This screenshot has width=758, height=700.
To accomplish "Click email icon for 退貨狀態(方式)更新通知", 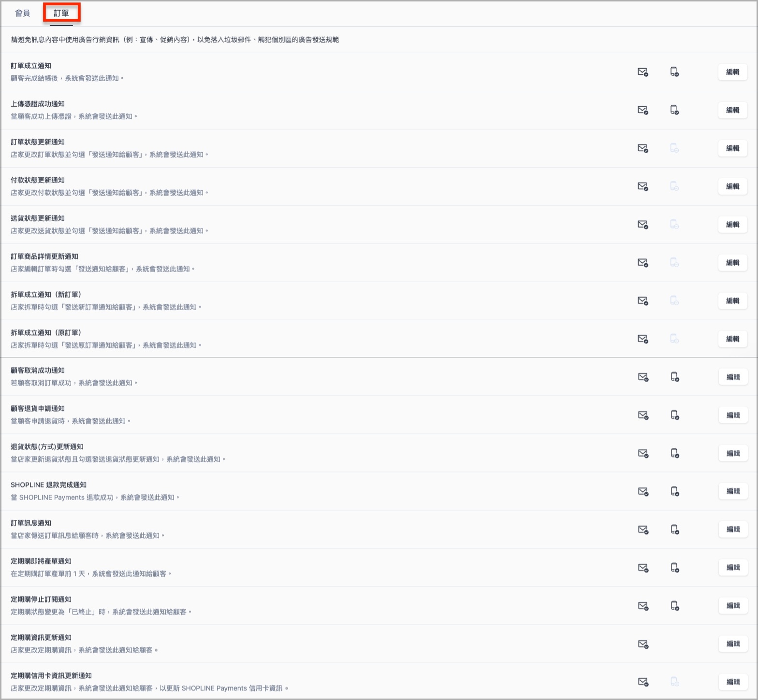I will tap(643, 454).
